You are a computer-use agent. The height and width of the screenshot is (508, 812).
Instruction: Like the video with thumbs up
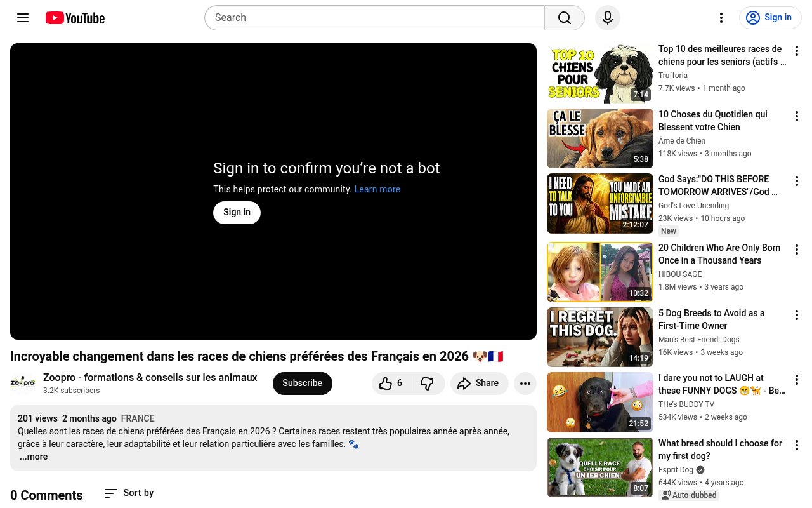[x=391, y=383]
